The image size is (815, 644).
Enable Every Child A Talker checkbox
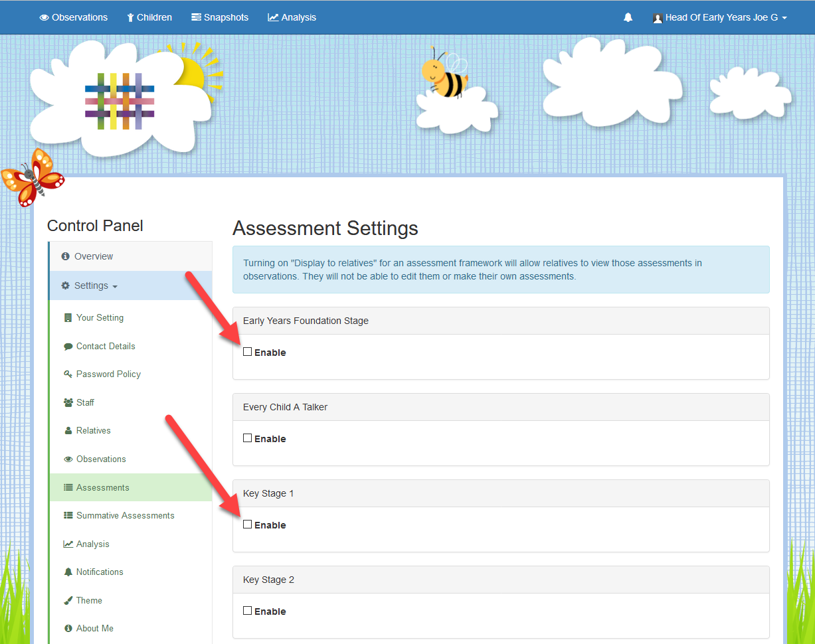247,438
